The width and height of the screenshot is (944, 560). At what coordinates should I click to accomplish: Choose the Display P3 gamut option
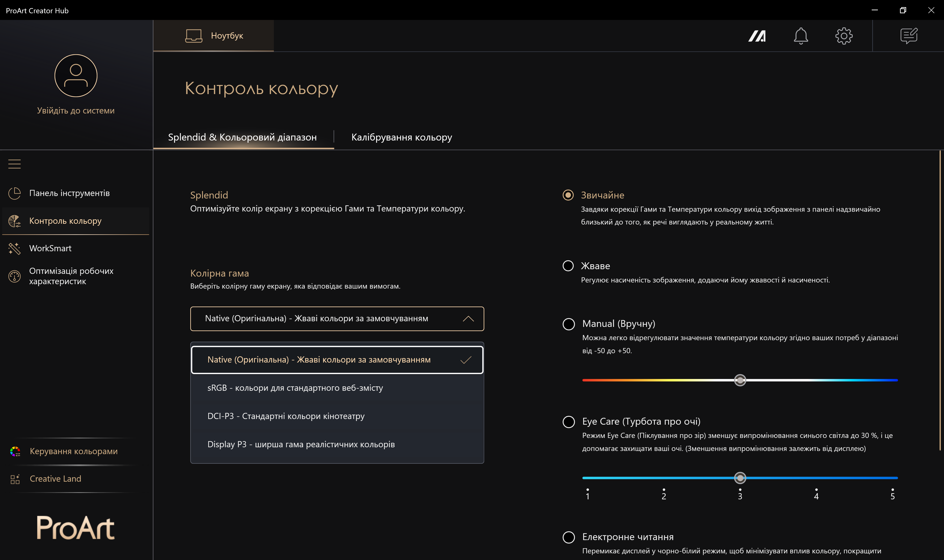coord(301,444)
